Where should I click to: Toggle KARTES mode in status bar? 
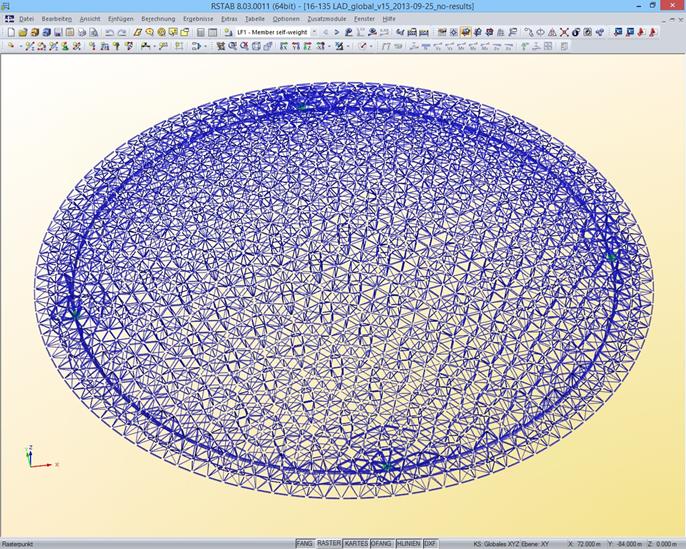pyautogui.click(x=356, y=543)
